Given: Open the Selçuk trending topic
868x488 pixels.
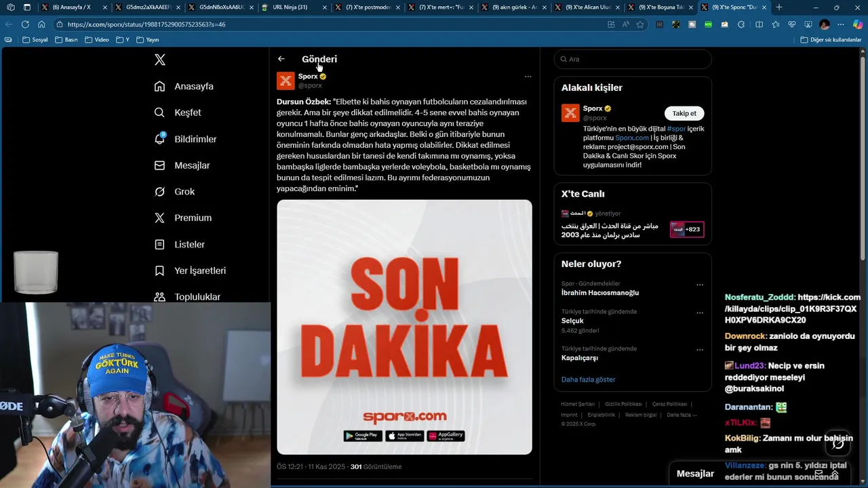Looking at the screenshot, I should point(572,321).
